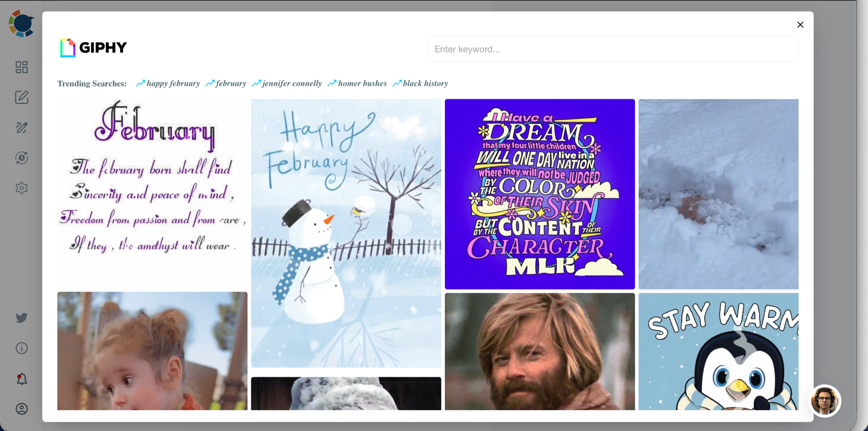The width and height of the screenshot is (868, 431).
Task: Pick 'homer bushes' trending search
Action: click(x=362, y=83)
